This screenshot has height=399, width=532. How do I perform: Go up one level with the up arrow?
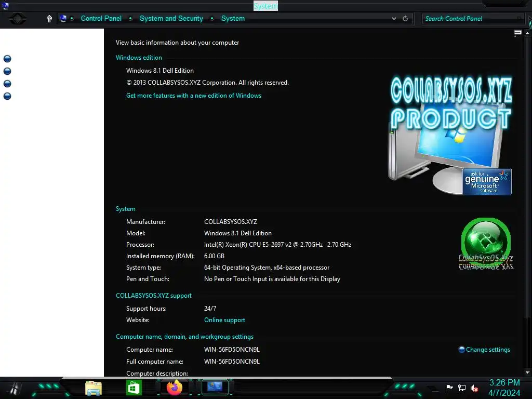(49, 19)
